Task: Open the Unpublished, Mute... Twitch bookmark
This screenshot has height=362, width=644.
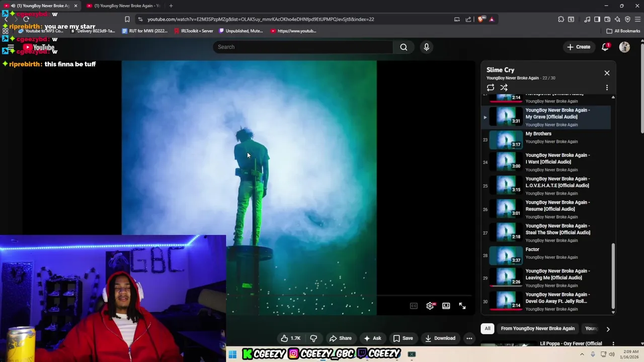Action: [242, 31]
